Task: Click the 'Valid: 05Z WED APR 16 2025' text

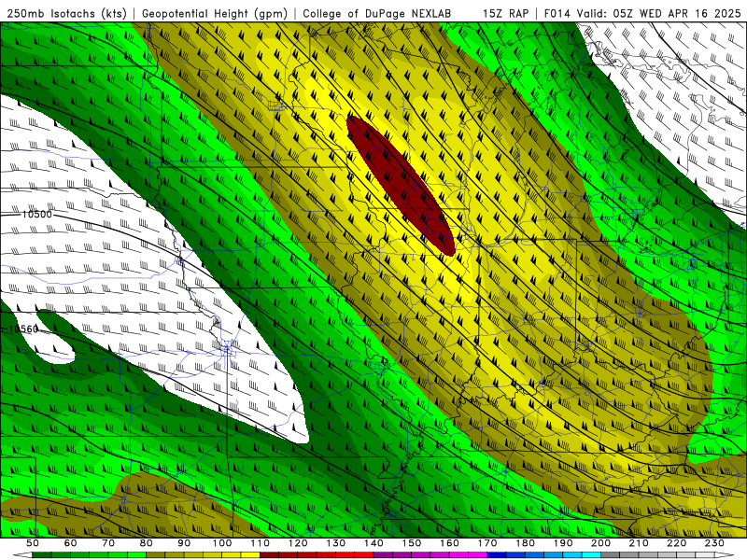Action: coord(659,14)
